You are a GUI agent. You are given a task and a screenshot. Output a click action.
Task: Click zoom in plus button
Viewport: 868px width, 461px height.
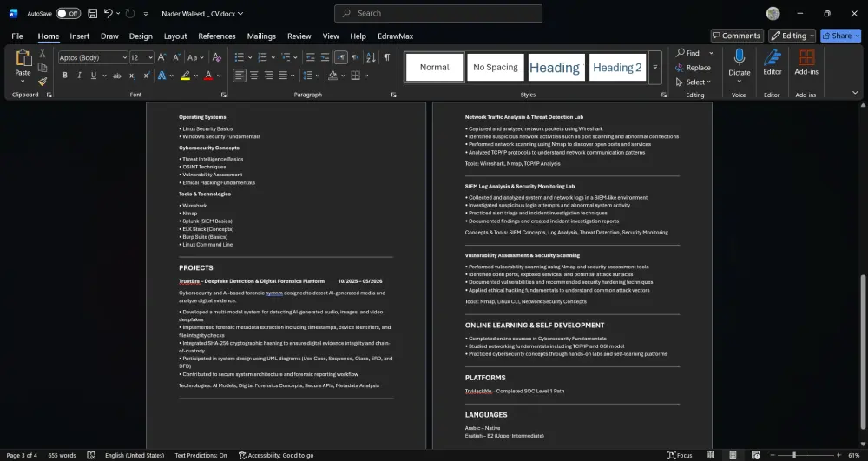pyautogui.click(x=838, y=455)
